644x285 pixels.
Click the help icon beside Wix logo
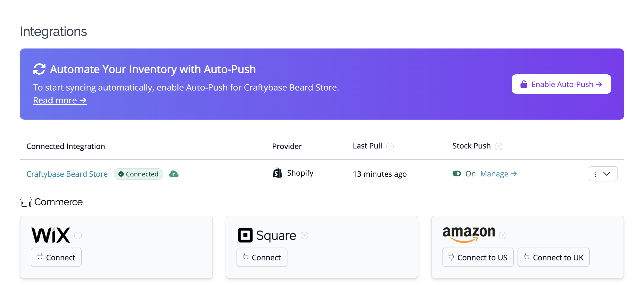[78, 235]
